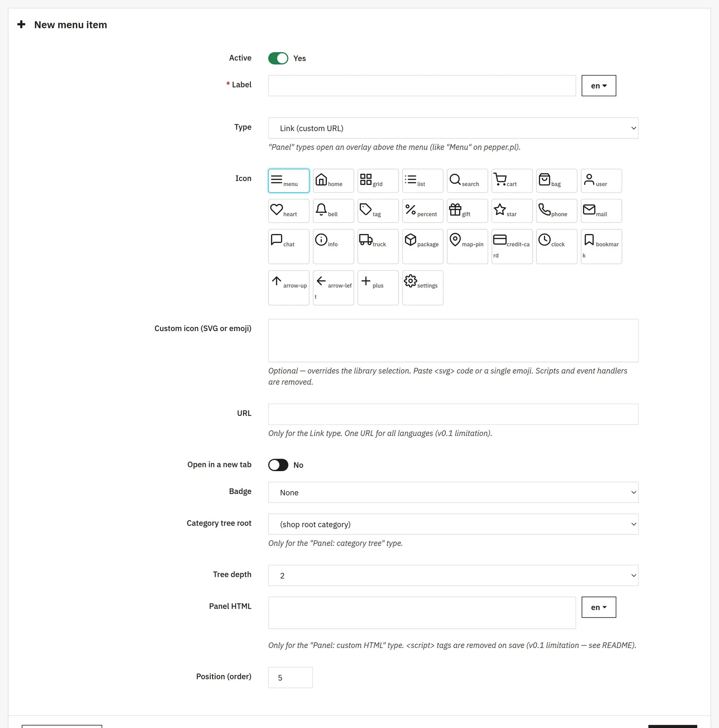Pick the bookmark icon
The height and width of the screenshot is (728, 719).
click(x=601, y=247)
